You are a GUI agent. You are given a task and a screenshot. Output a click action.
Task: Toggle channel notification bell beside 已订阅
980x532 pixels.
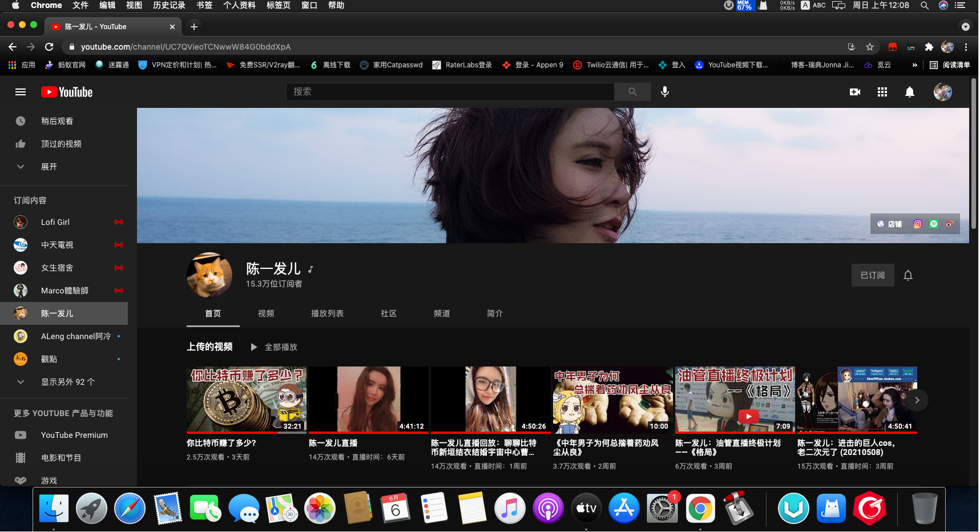[x=908, y=276]
